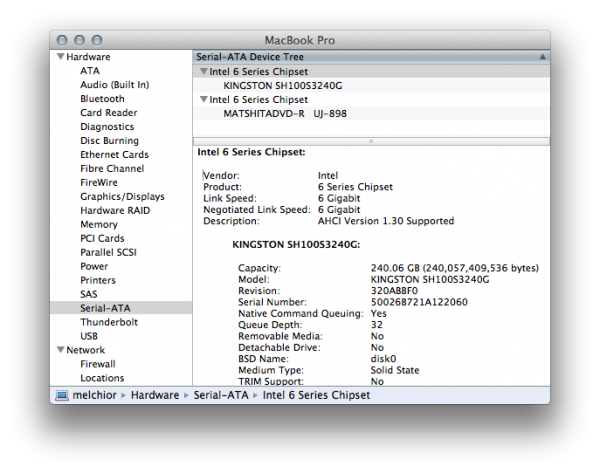Screen dimensions: 600x473
Task: Click the revision value 320ABBF0
Action: pos(394,291)
